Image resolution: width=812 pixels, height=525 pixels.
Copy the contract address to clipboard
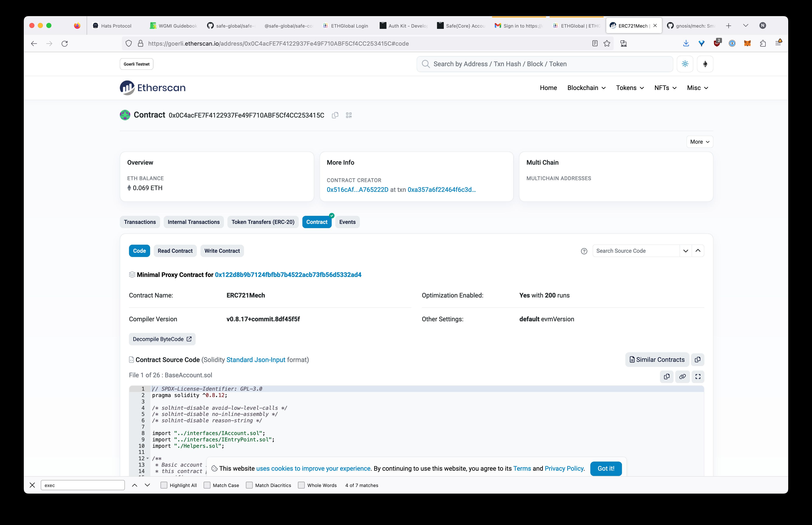(335, 115)
